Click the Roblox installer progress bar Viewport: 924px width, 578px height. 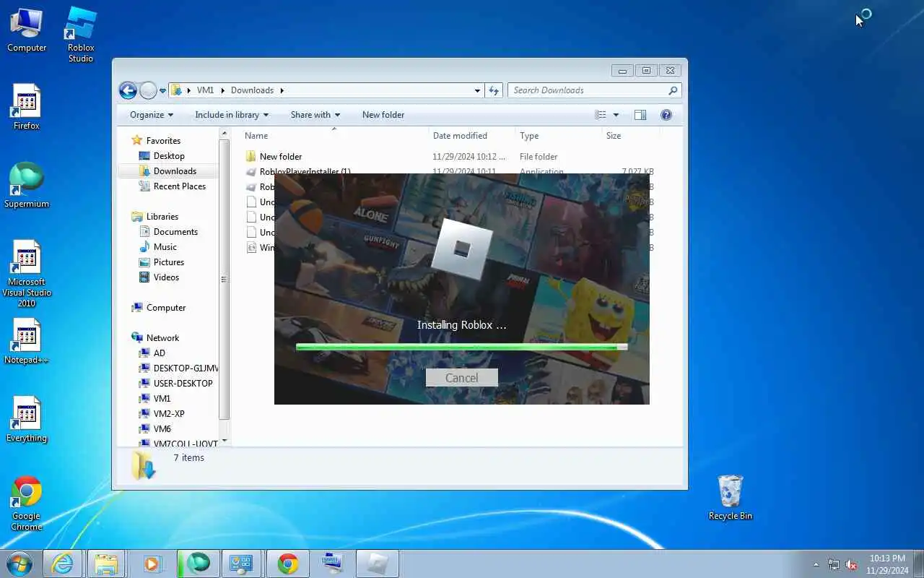tap(461, 348)
